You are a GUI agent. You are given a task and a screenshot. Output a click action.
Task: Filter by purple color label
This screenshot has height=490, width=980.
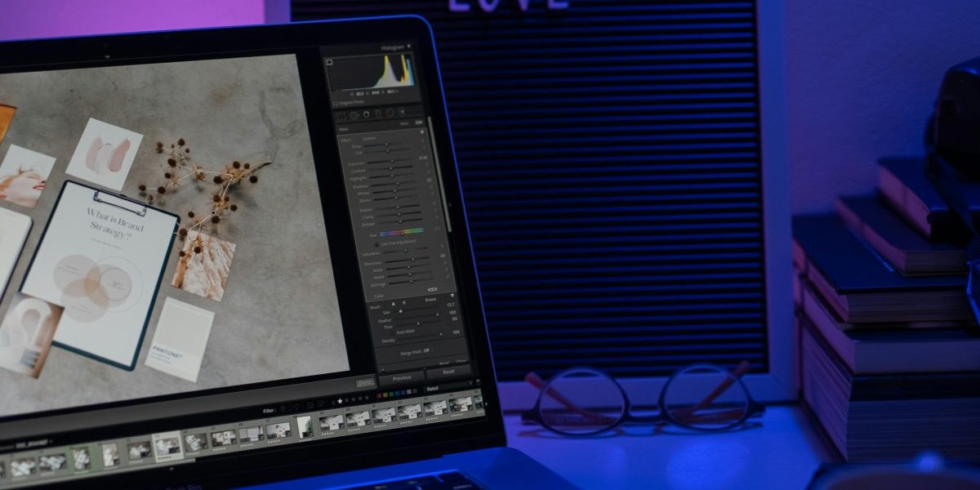403,393
